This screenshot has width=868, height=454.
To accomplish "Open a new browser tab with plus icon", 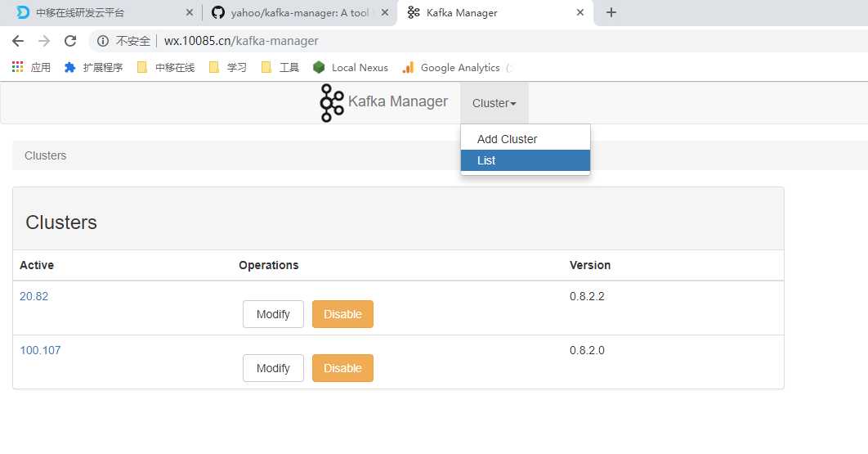I will pyautogui.click(x=611, y=12).
